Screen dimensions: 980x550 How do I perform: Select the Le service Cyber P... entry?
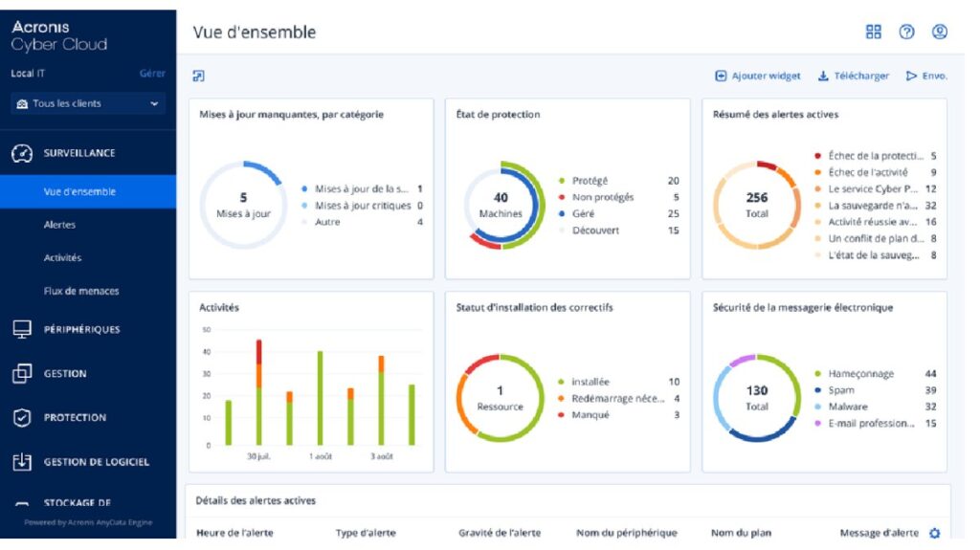(x=875, y=188)
